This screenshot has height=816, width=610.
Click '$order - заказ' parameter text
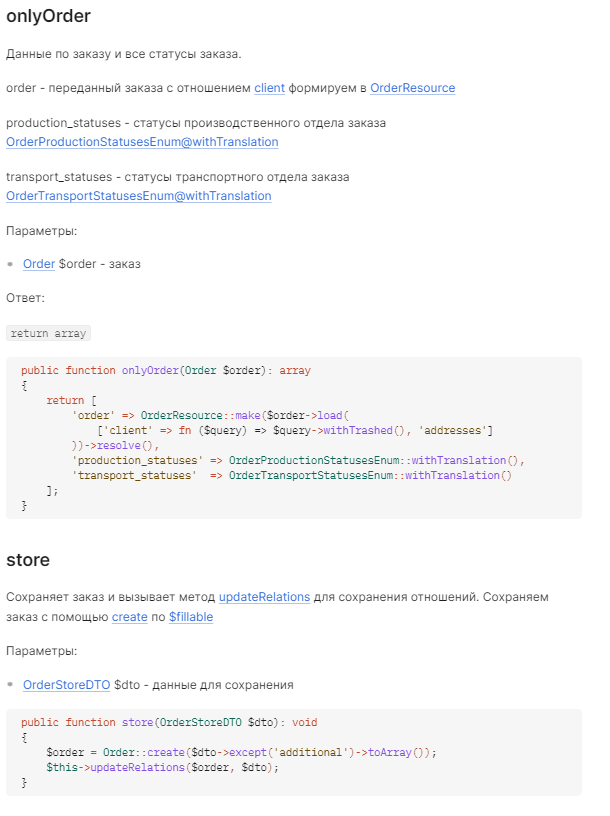click(x=99, y=264)
